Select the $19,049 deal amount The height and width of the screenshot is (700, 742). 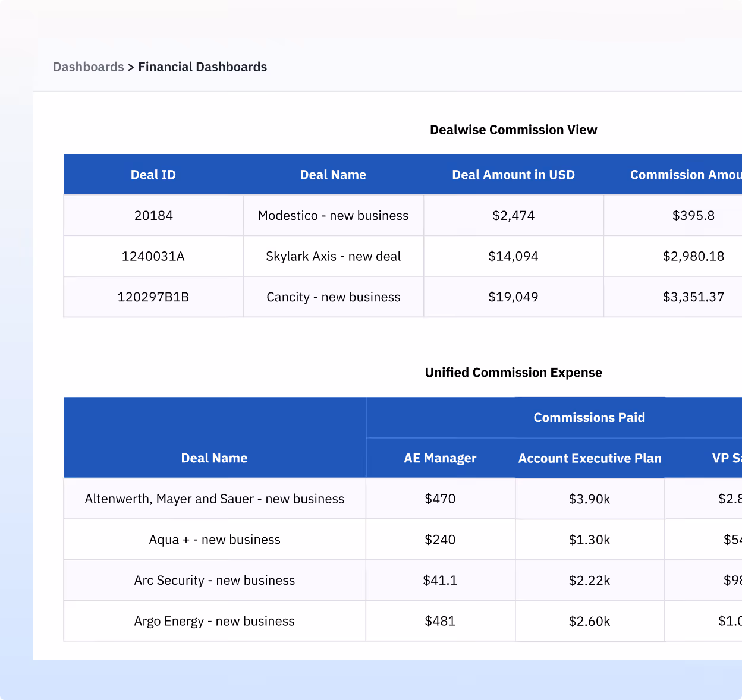coord(513,297)
